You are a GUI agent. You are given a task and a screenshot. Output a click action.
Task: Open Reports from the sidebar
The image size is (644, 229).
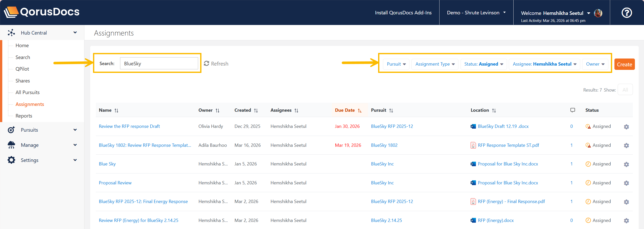point(24,116)
